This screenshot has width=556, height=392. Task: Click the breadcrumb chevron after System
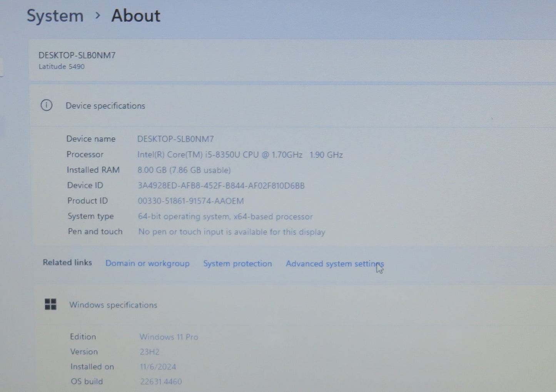[98, 15]
